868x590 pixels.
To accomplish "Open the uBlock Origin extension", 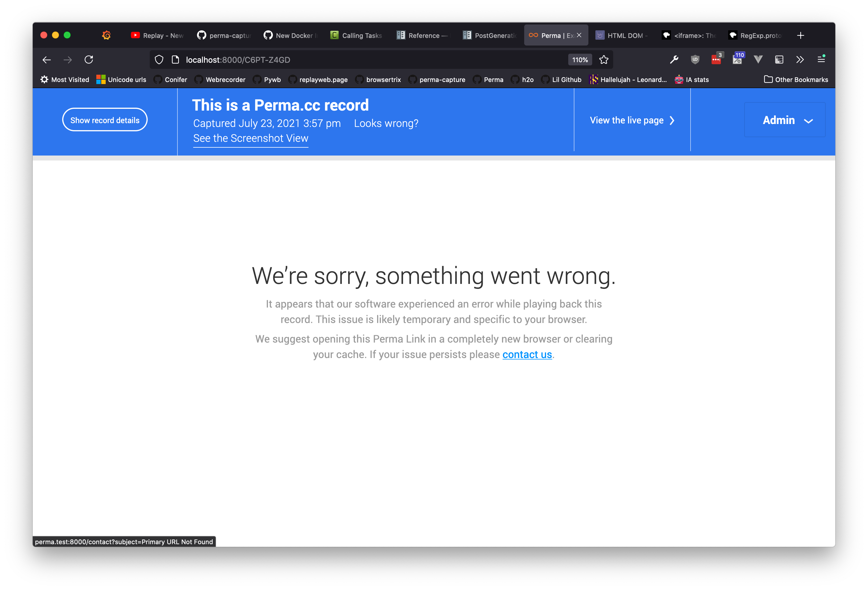I will point(695,60).
